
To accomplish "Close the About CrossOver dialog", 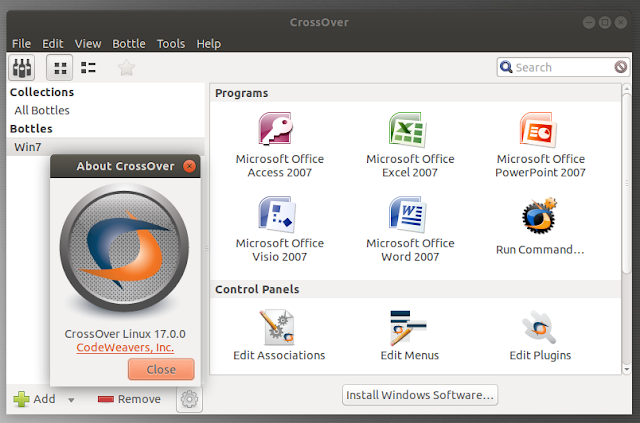I will 189,166.
